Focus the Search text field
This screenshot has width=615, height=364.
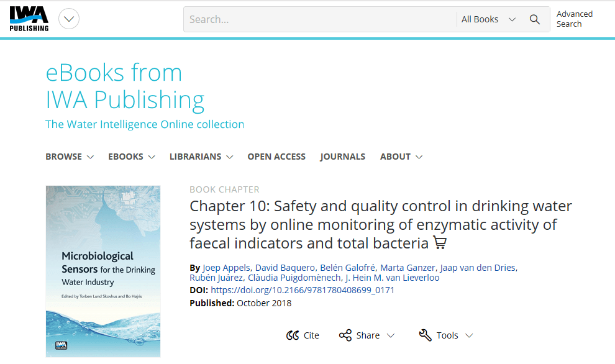tap(320, 19)
